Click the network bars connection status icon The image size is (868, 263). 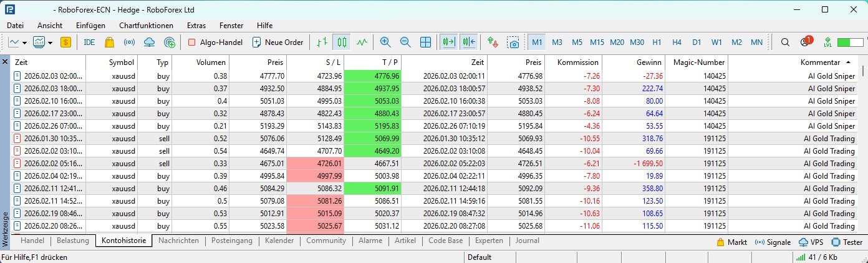click(x=800, y=257)
